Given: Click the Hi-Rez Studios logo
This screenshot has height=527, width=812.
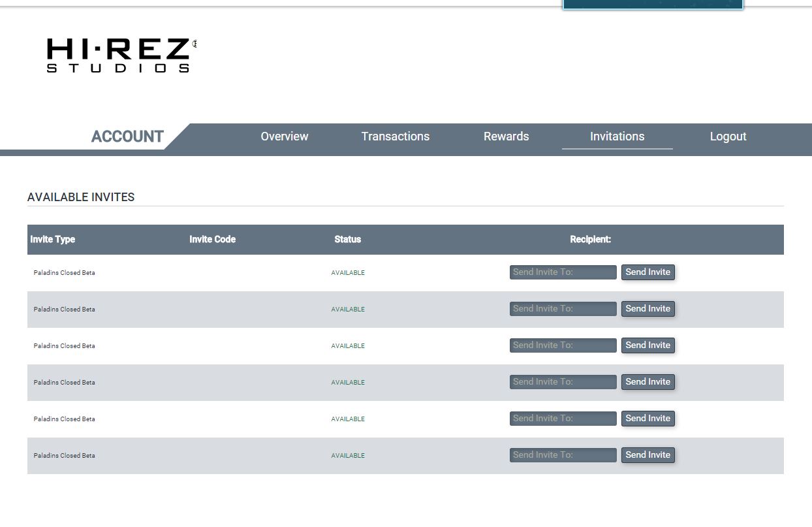Looking at the screenshot, I should pyautogui.click(x=121, y=56).
